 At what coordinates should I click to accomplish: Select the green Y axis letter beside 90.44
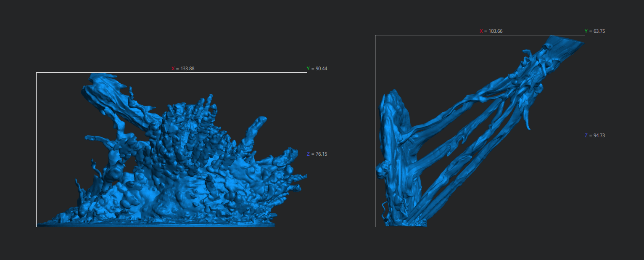click(x=308, y=69)
